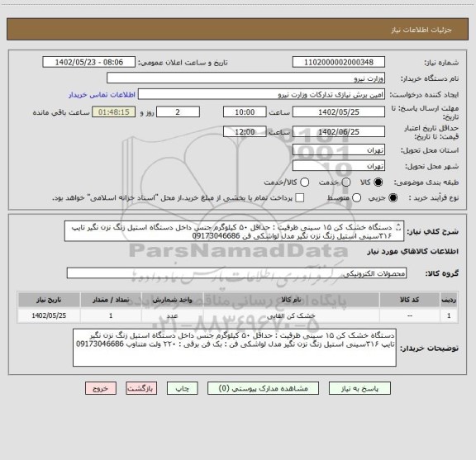Click the ردیف column header

click(449, 300)
